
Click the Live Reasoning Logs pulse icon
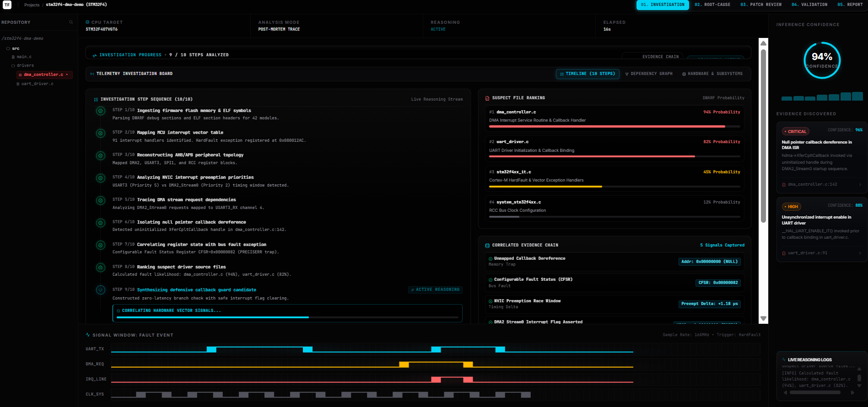(784, 360)
